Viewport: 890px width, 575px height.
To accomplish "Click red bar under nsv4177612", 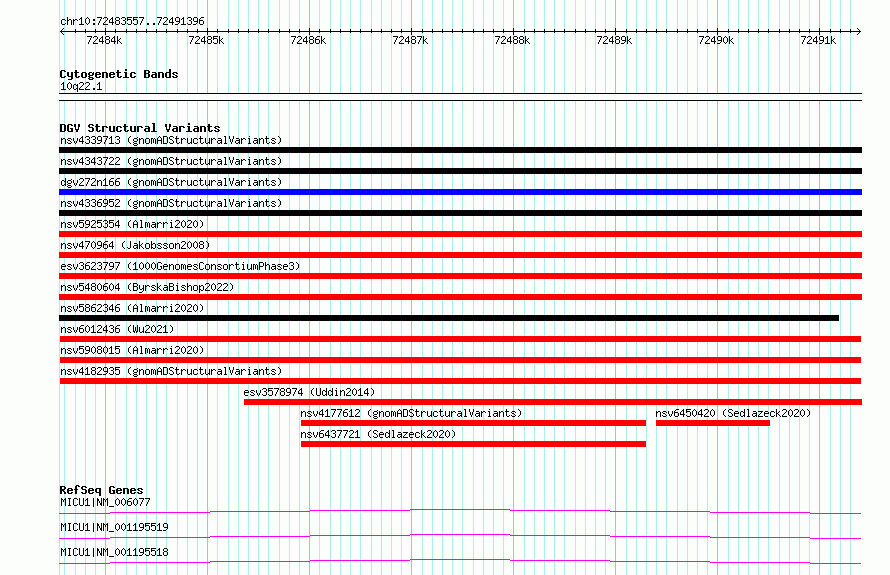I will point(473,423).
